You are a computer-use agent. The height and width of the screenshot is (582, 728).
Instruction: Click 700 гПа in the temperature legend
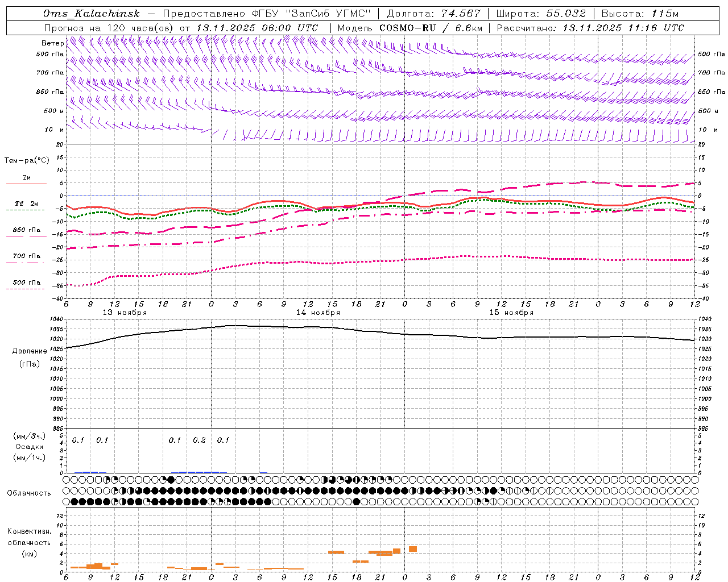coord(26,256)
